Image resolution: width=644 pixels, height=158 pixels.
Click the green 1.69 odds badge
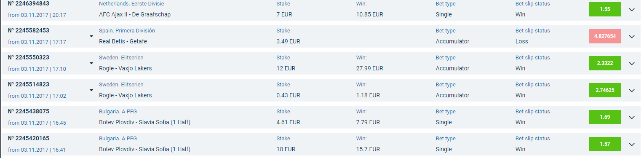605,117
